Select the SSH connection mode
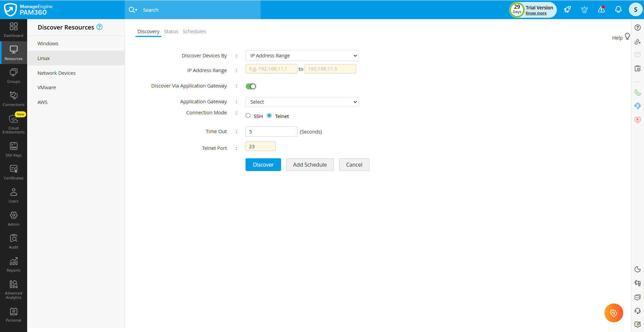 click(x=248, y=116)
